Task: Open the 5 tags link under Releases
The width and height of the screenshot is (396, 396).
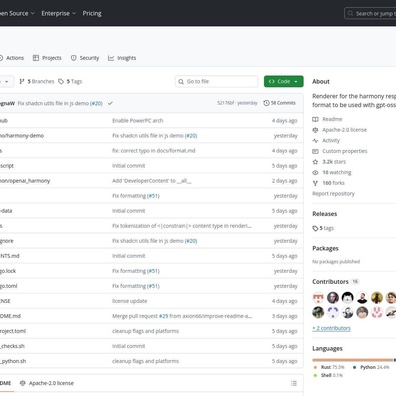Action: (323, 228)
